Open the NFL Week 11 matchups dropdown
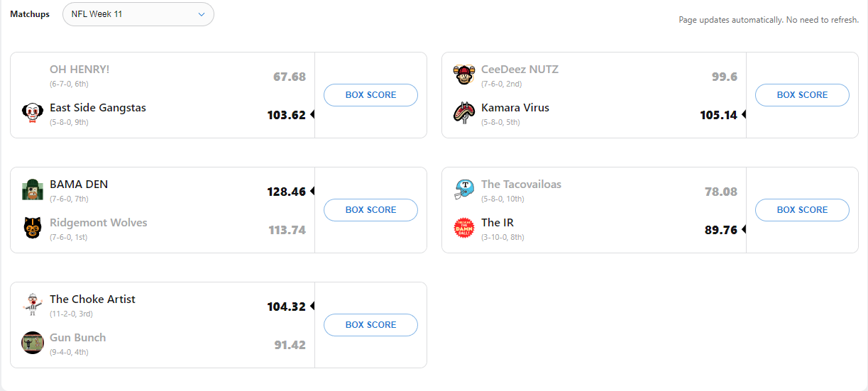This screenshot has width=868, height=391. (x=138, y=14)
